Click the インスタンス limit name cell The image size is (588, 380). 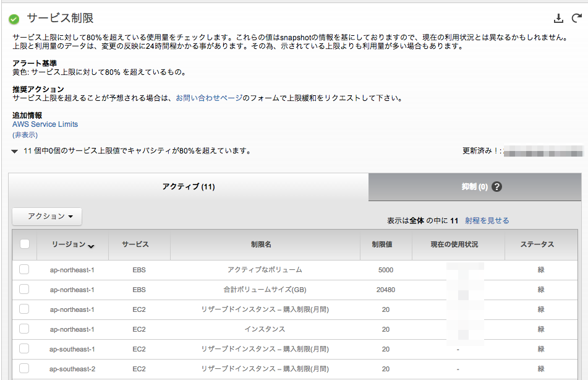pyautogui.click(x=265, y=329)
